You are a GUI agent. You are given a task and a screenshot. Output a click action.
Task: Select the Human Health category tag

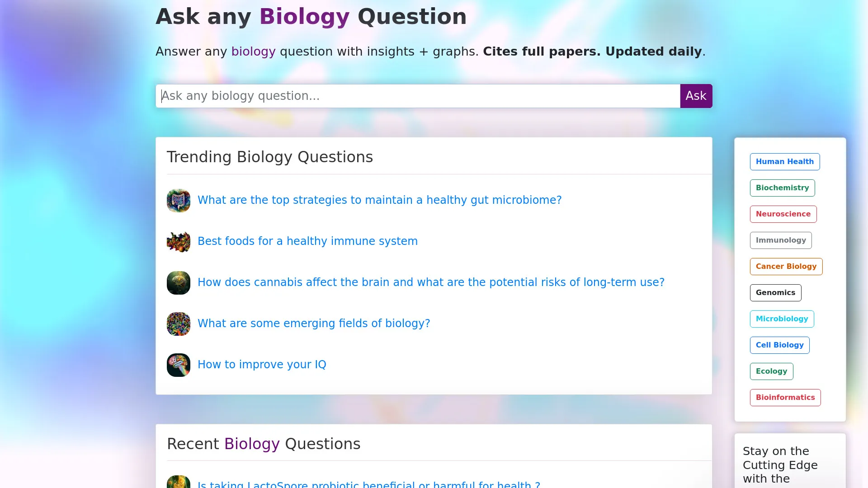click(x=784, y=161)
